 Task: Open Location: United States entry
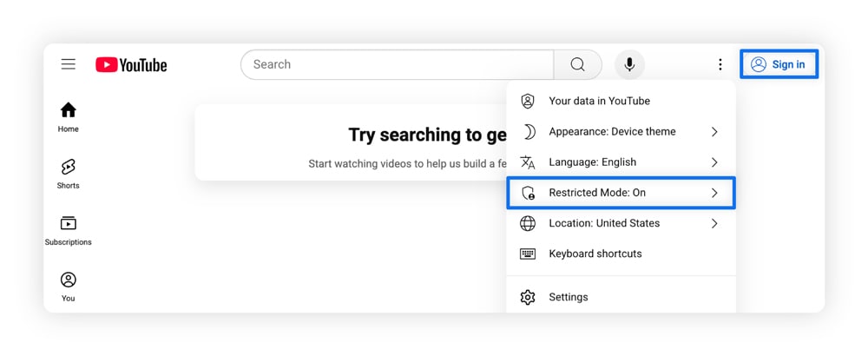click(x=621, y=223)
